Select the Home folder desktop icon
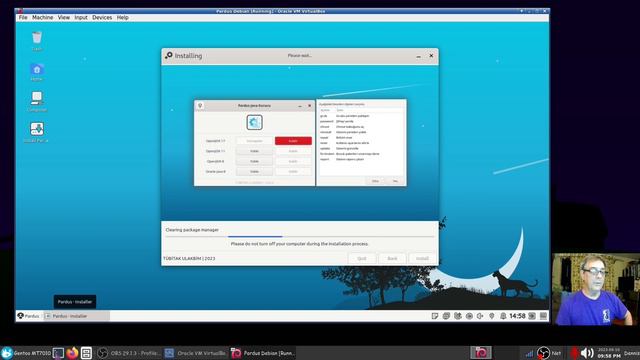Image resolution: width=640 pixels, height=360 pixels. [37, 72]
